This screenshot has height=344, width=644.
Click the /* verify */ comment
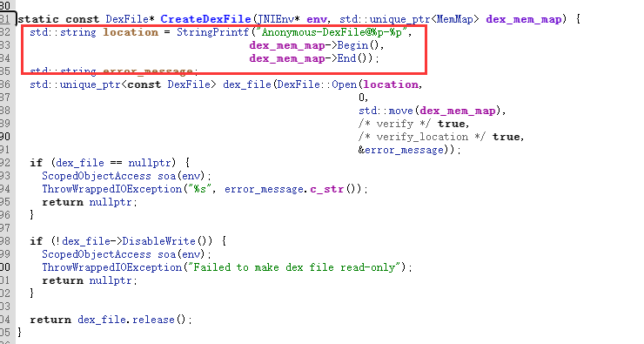tap(395, 125)
